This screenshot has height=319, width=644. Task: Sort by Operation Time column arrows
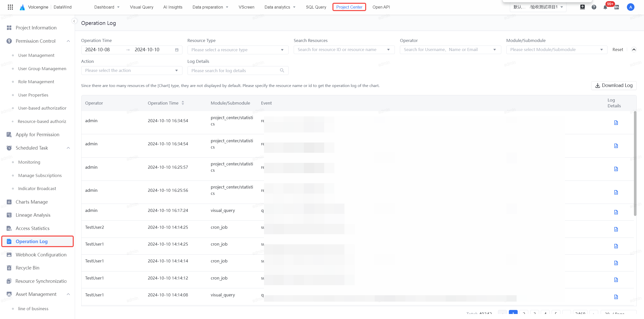click(x=183, y=103)
